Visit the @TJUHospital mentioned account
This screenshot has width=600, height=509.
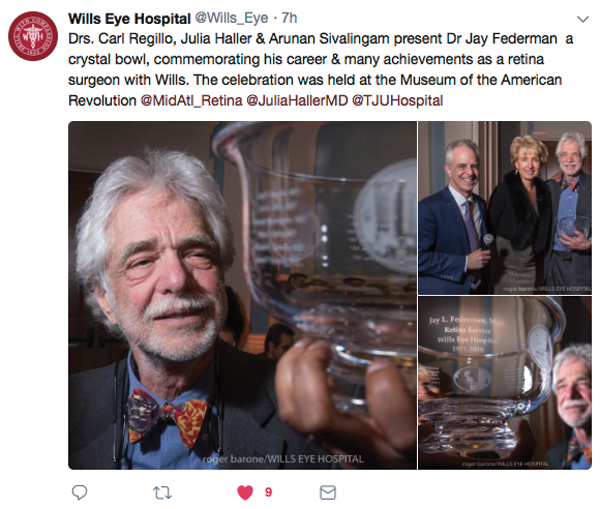pos(397,101)
